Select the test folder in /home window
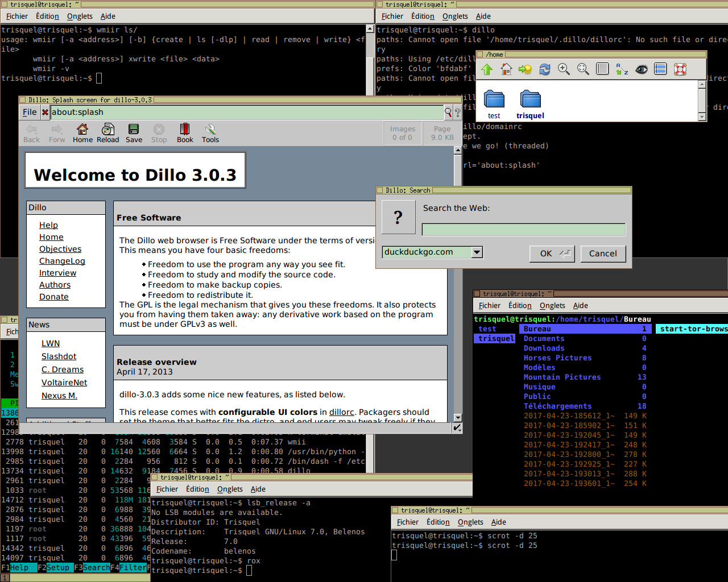The width and height of the screenshot is (728, 582). point(494,105)
